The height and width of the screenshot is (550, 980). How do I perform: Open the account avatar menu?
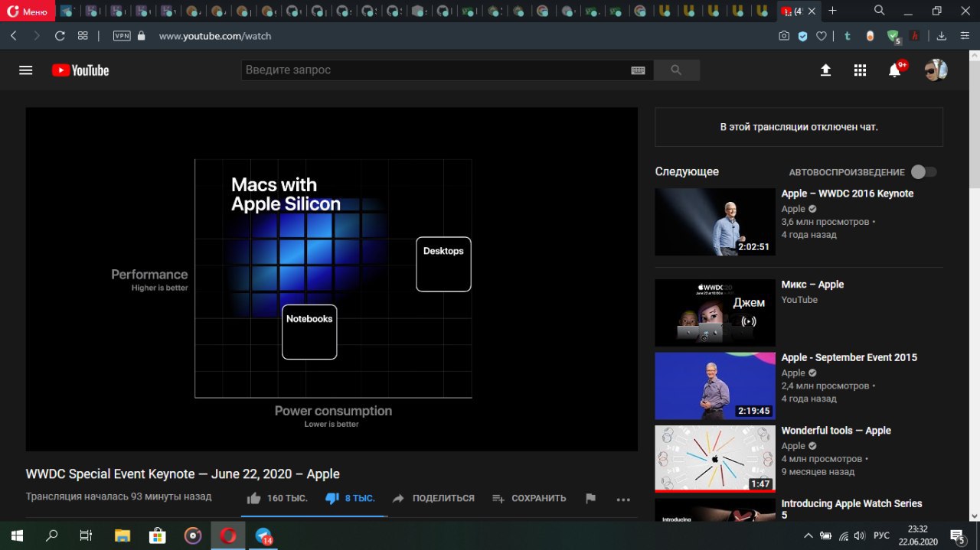pyautogui.click(x=936, y=70)
